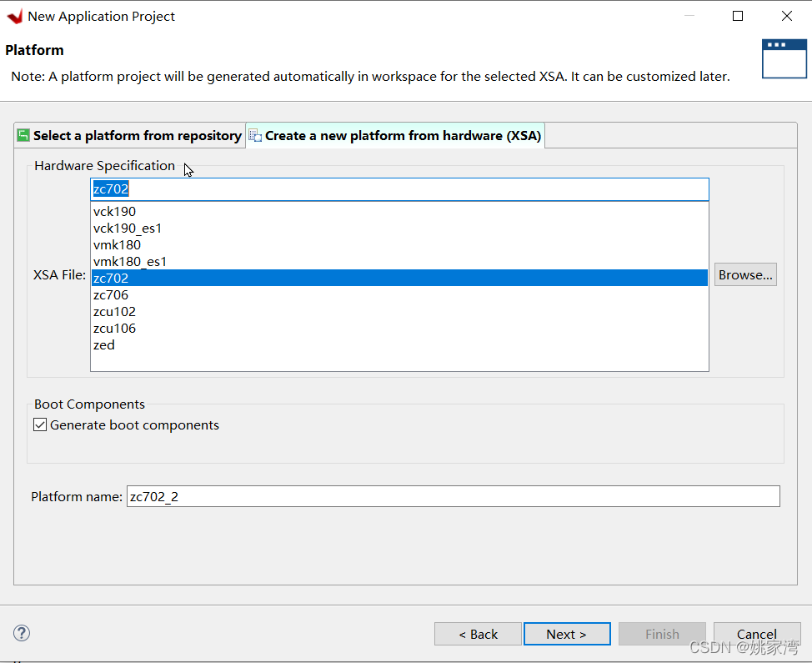The width and height of the screenshot is (812, 663).
Task: Go back with the < Back button
Action: click(x=478, y=634)
